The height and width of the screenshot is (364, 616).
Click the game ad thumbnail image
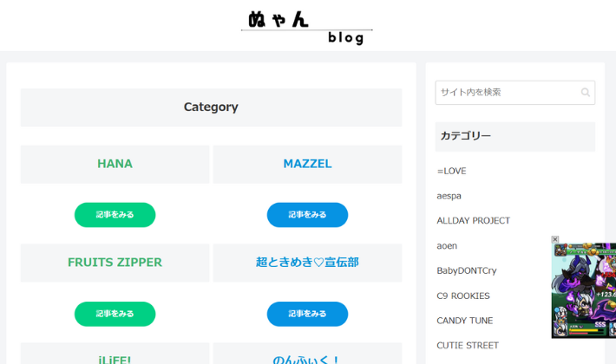point(584,291)
